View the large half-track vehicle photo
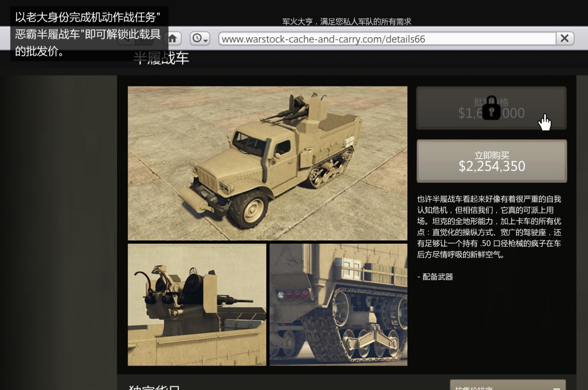 coord(267,163)
